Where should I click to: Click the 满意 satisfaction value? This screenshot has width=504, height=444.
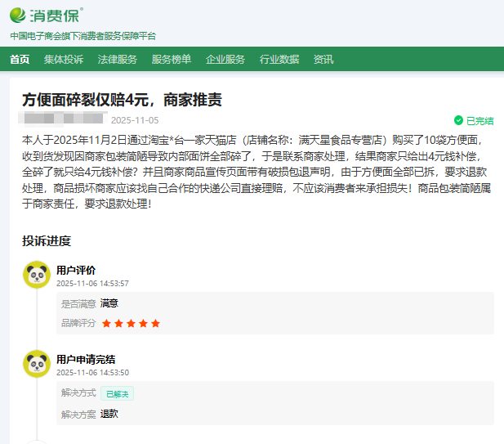click(109, 303)
